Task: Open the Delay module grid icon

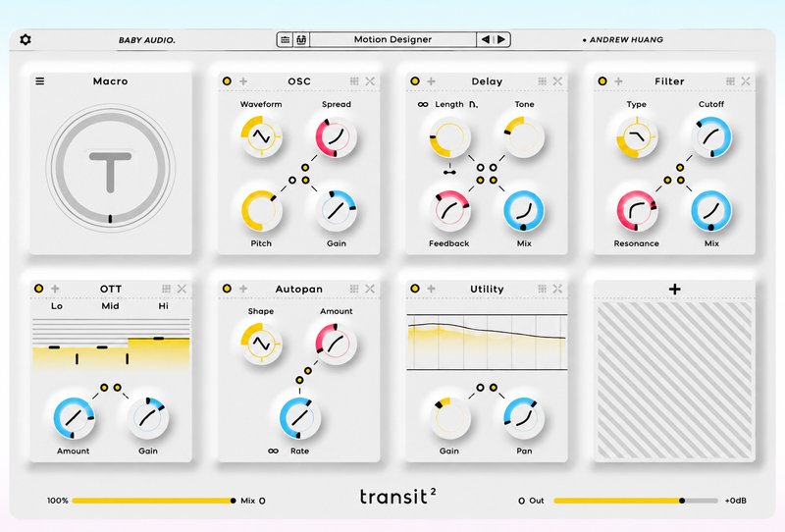Action: click(x=543, y=81)
